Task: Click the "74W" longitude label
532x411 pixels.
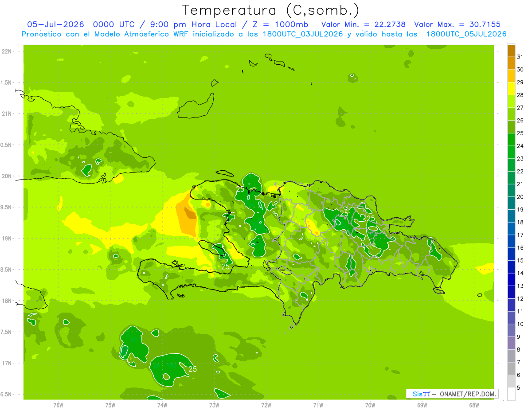Action: (x=162, y=405)
